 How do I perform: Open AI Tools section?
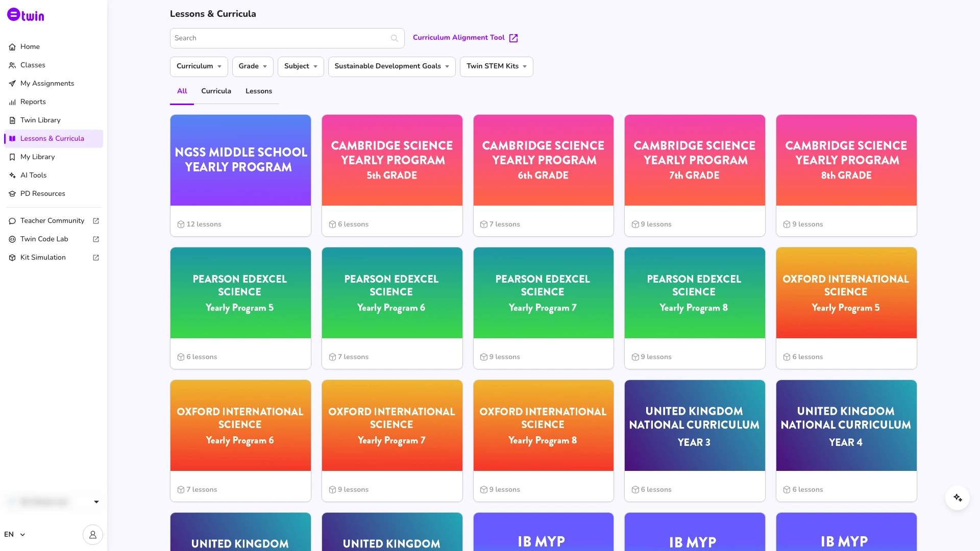(x=53, y=175)
